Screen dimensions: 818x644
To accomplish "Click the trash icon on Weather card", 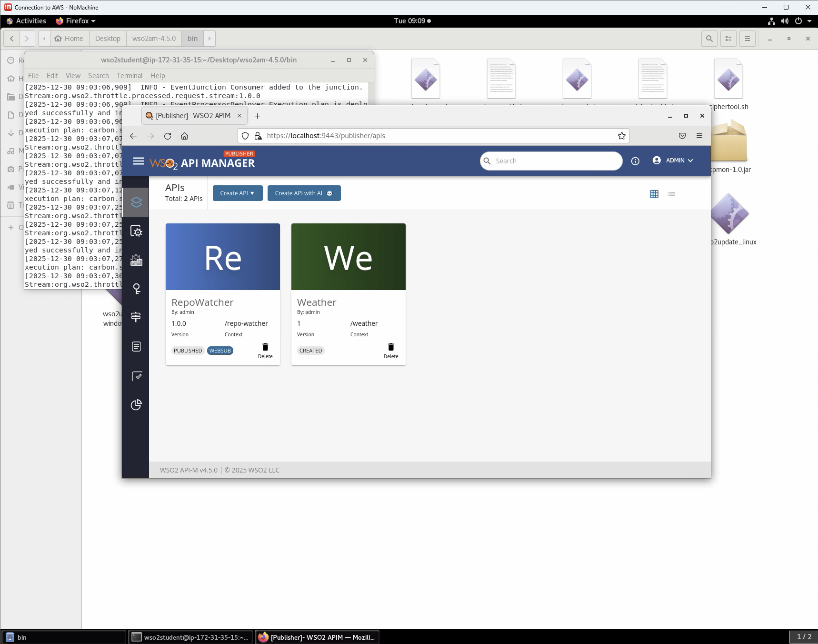I will click(x=391, y=347).
